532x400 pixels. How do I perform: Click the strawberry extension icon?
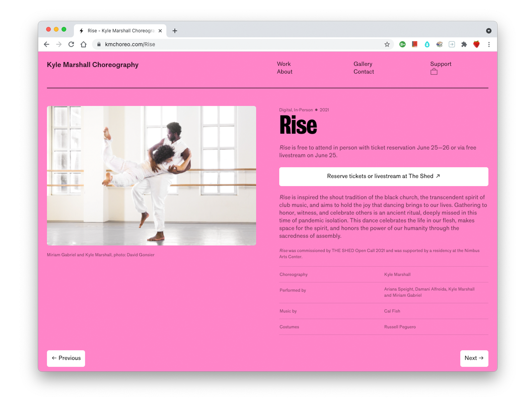476,44
